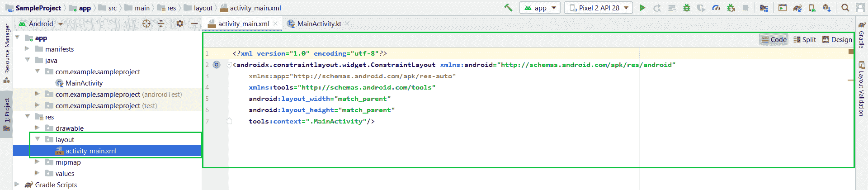Open the profiler gauge icon
This screenshot has height=190, width=868.
(x=716, y=8)
